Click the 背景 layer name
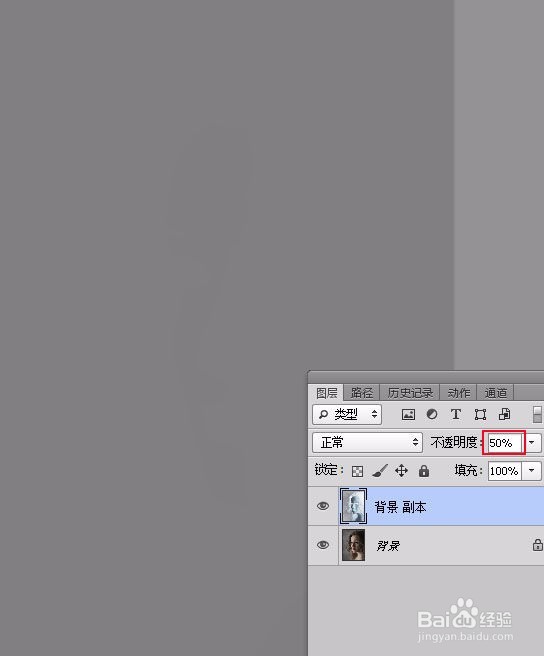544x656 pixels. point(388,546)
